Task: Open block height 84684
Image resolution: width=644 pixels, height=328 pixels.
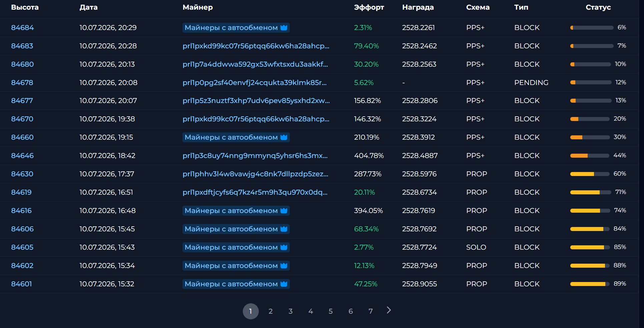Action: (22, 28)
